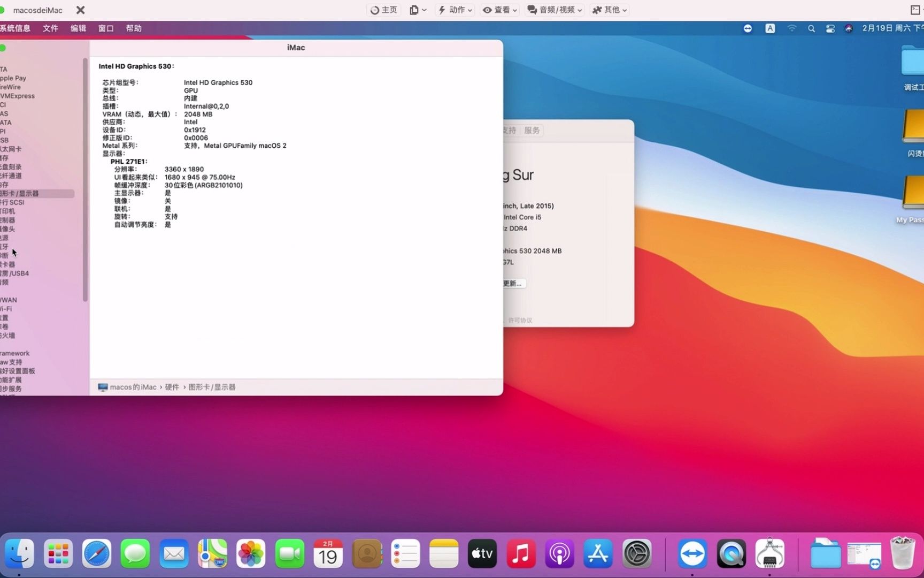Click the 主页 home button in remote toolbar
The image size is (924, 578).
tap(384, 10)
